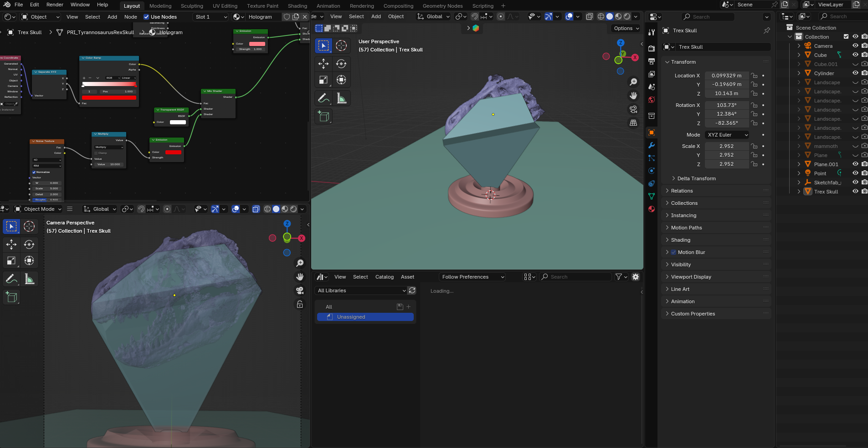Select the Measure tool in User Perspective viewport
The height and width of the screenshot is (448, 868).
341,98
